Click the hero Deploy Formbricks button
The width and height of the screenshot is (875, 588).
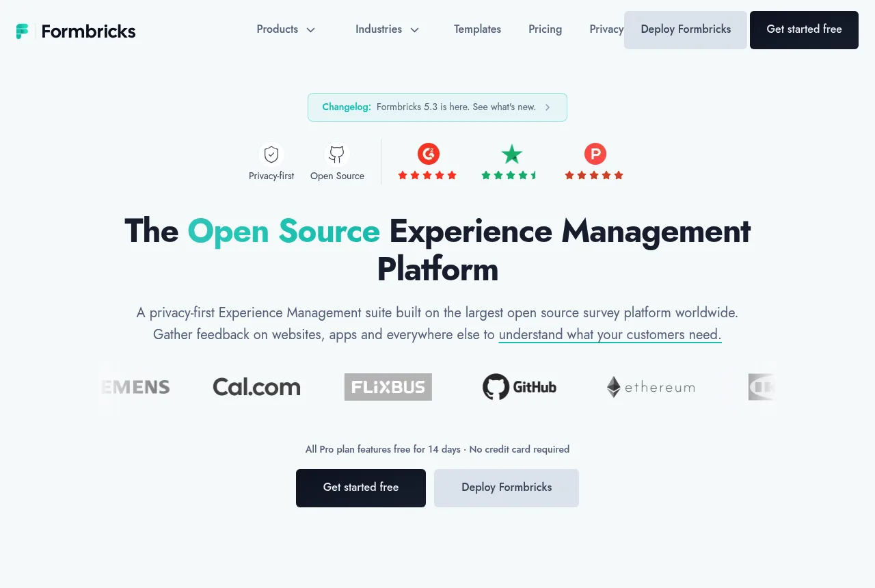click(507, 488)
